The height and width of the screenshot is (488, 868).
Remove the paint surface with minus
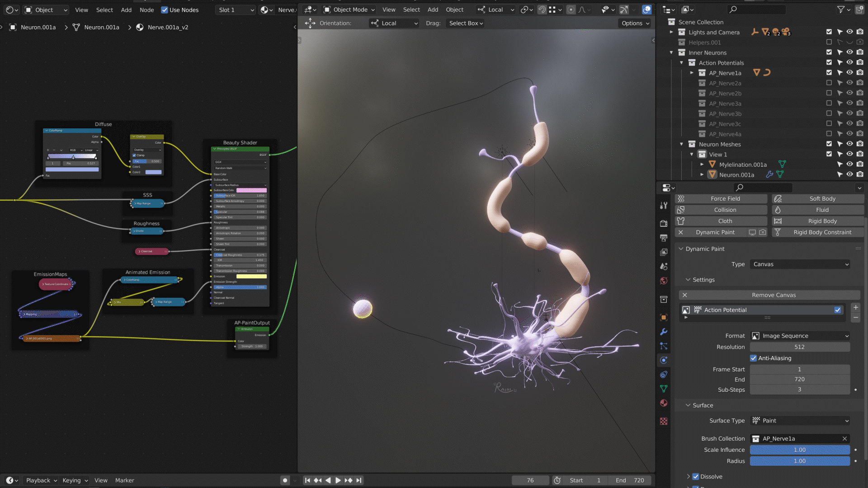[x=855, y=318]
